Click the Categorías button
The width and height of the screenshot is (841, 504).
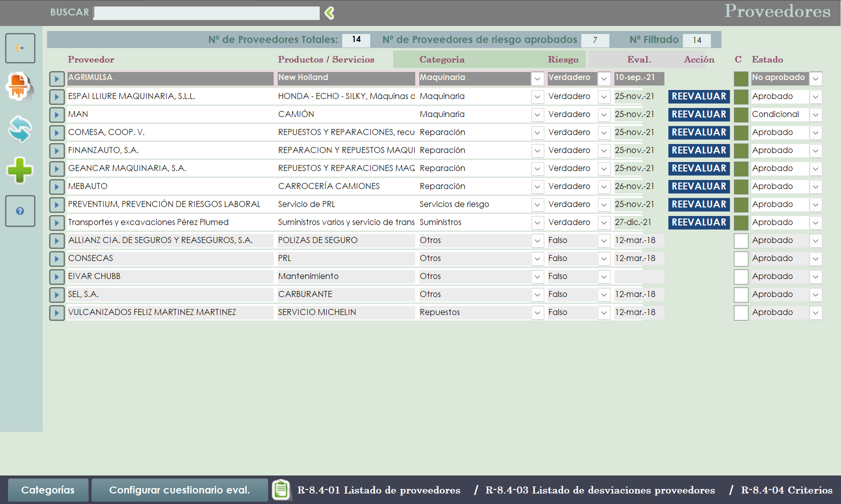48,490
